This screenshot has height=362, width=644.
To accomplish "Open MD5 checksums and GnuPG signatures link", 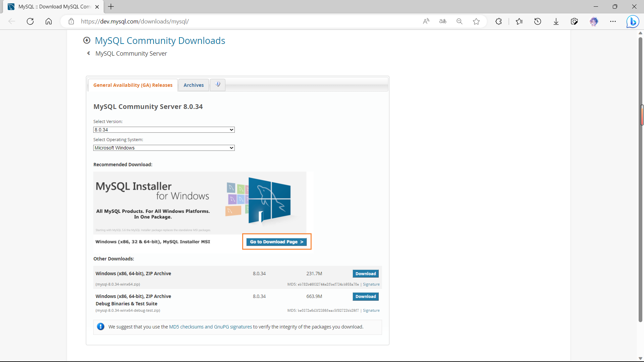I will (x=210, y=327).
